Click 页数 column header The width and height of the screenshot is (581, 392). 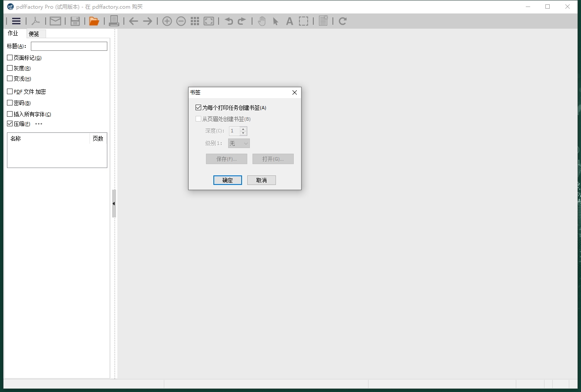click(x=98, y=138)
